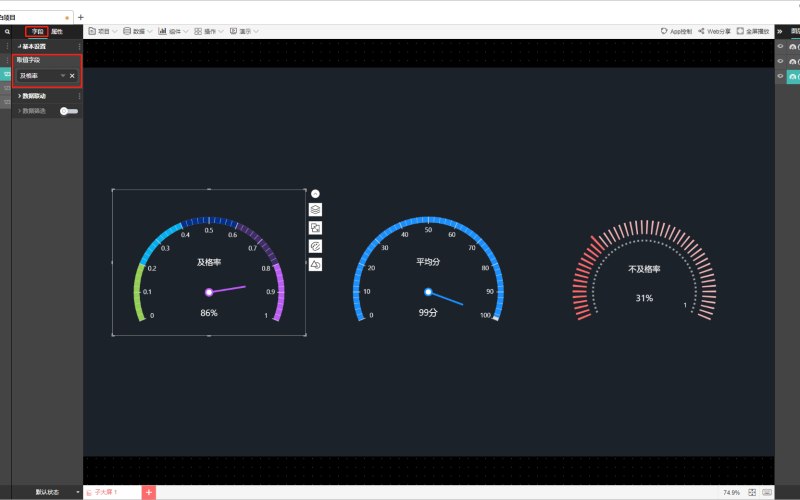The width and height of the screenshot is (800, 500).
Task: Click the 31% gauge value
Action: pos(644,298)
